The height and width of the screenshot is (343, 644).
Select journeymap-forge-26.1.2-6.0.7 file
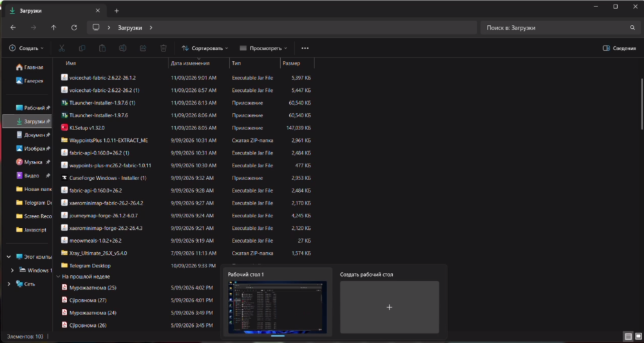point(99,216)
